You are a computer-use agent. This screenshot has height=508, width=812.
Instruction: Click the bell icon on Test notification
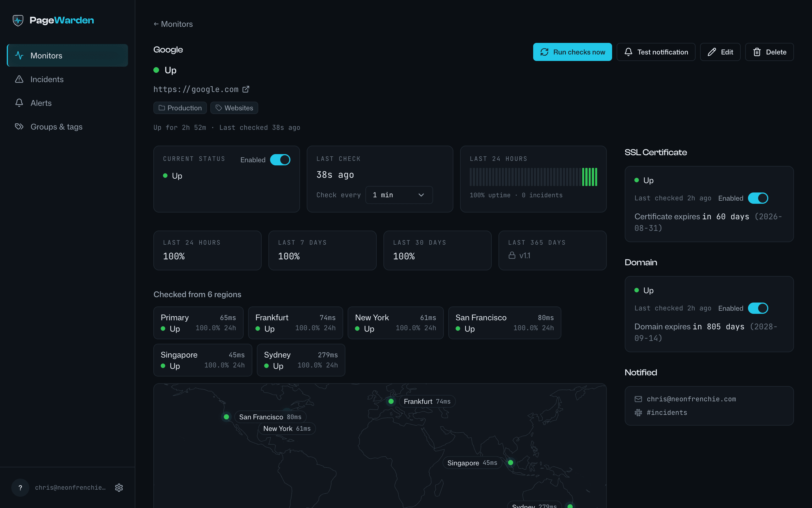[628, 52]
